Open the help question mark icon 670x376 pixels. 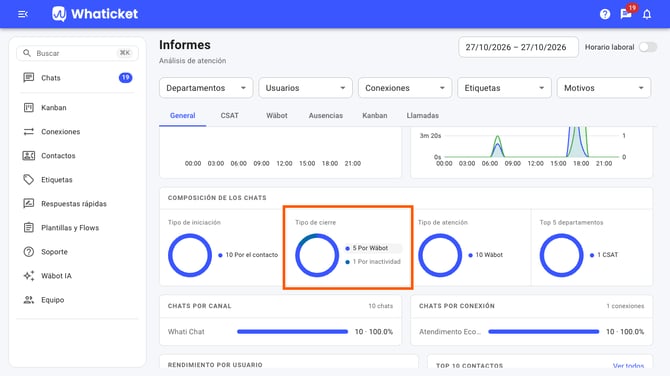pyautogui.click(x=605, y=14)
